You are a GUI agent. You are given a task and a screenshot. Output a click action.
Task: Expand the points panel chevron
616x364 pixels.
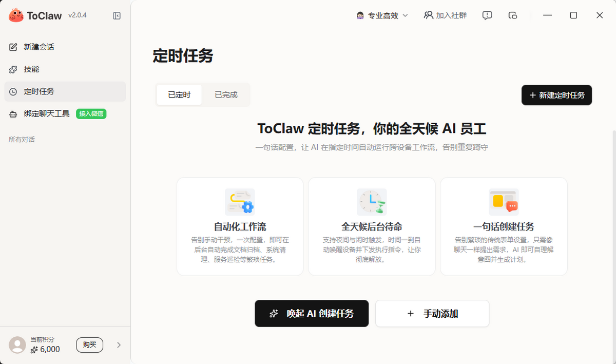click(x=119, y=344)
